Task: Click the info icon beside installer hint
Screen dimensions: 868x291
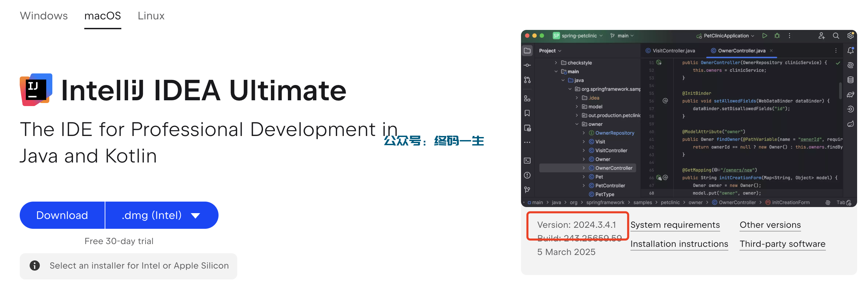Action: tap(35, 266)
